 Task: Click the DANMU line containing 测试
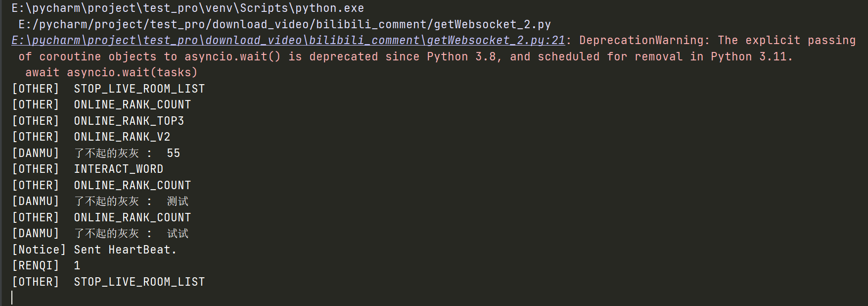pos(100,202)
